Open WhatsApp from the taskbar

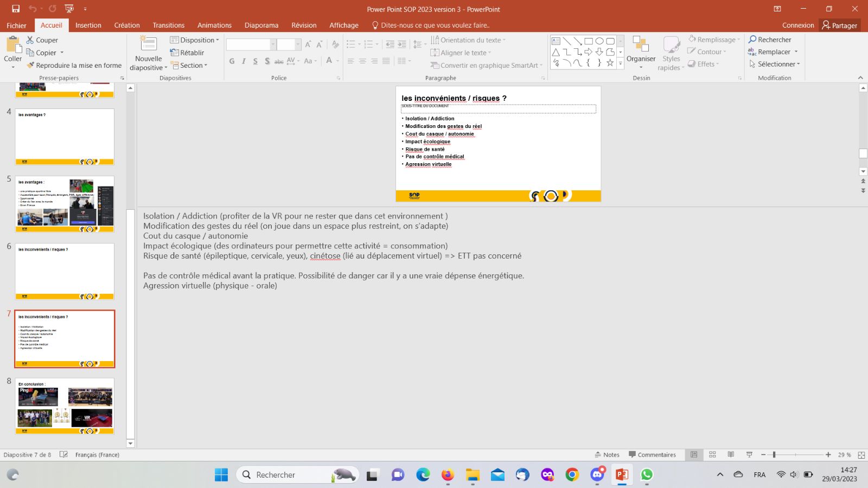click(x=647, y=475)
